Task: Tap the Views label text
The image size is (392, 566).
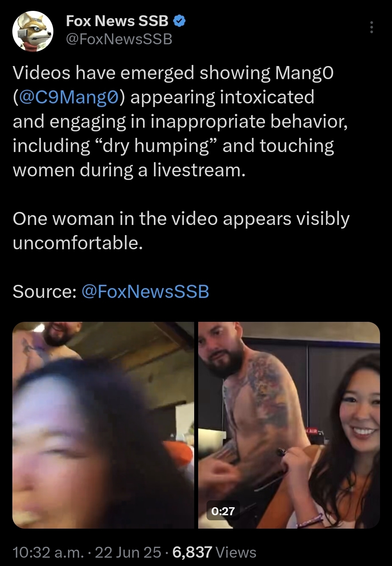Action: 236,553
